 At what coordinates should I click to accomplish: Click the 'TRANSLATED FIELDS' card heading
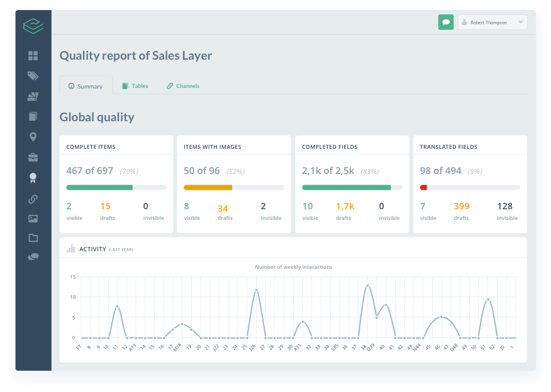pyautogui.click(x=448, y=147)
